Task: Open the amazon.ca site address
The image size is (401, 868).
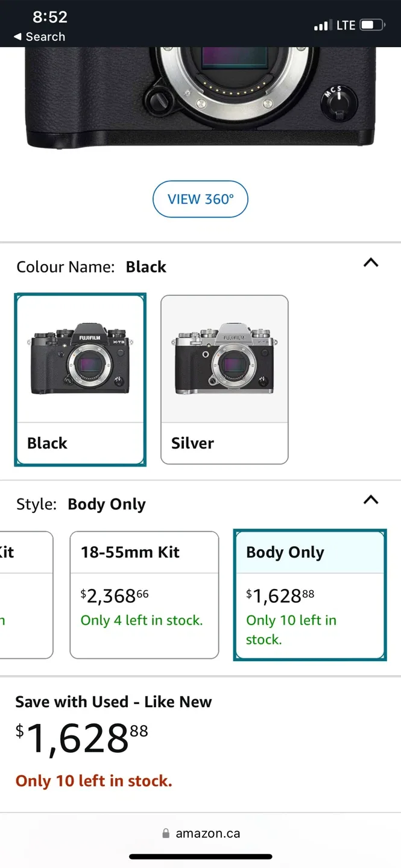Action: [208, 833]
